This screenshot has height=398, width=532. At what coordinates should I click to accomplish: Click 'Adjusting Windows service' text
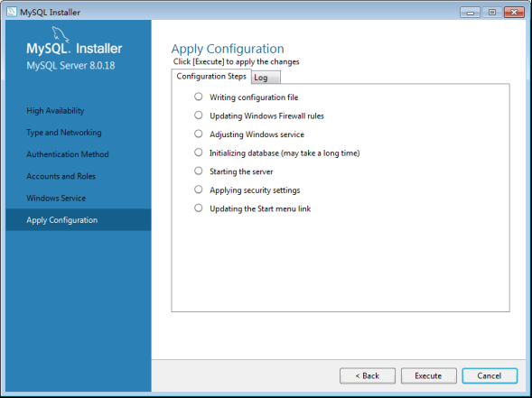(x=257, y=134)
